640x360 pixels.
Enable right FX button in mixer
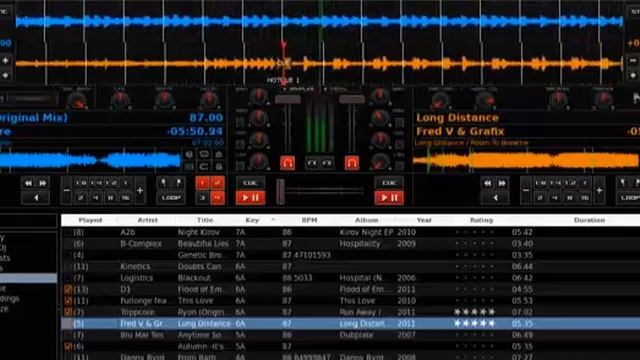(x=327, y=163)
